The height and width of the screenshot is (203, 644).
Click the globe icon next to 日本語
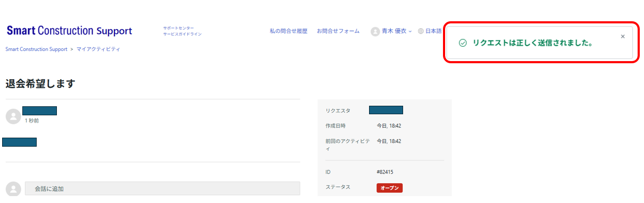(x=421, y=31)
